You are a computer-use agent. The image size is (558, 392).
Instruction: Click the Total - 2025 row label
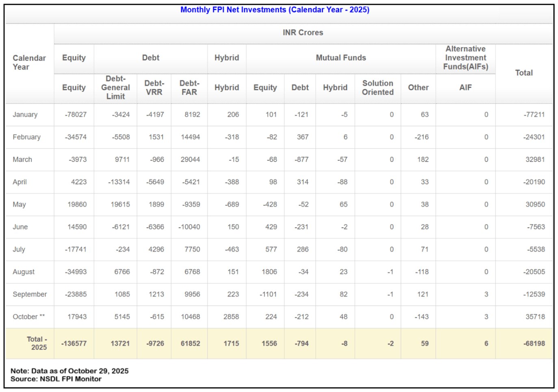point(37,343)
